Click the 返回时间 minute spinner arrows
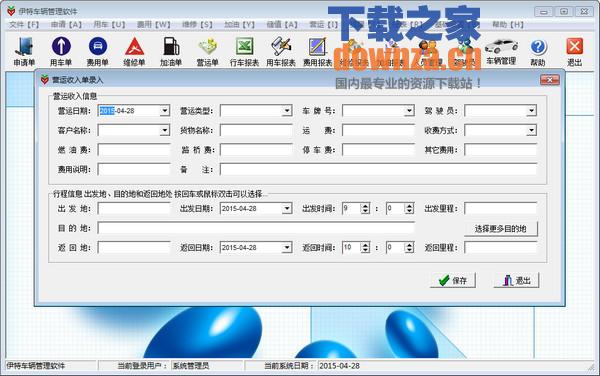Image resolution: width=600 pixels, height=376 pixels. point(409,247)
